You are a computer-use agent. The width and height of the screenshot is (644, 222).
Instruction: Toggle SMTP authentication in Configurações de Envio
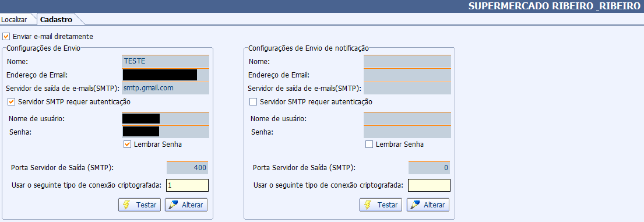pos(12,101)
